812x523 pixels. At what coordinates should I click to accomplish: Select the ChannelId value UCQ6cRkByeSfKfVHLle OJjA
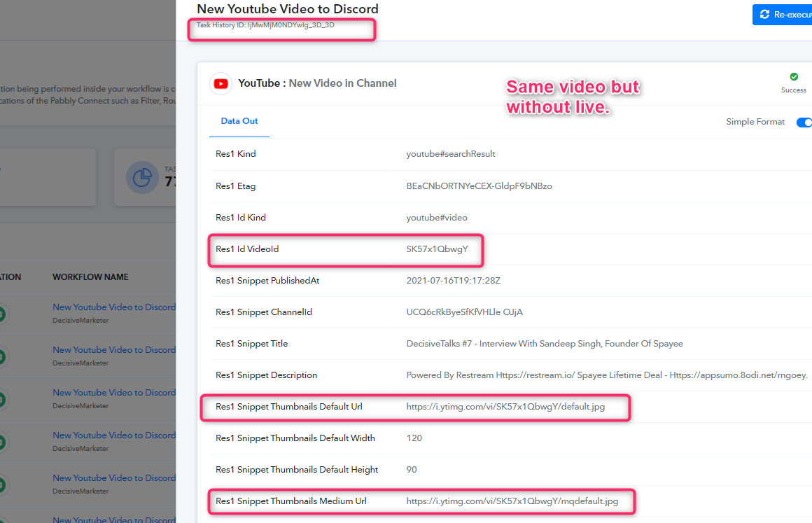point(465,312)
